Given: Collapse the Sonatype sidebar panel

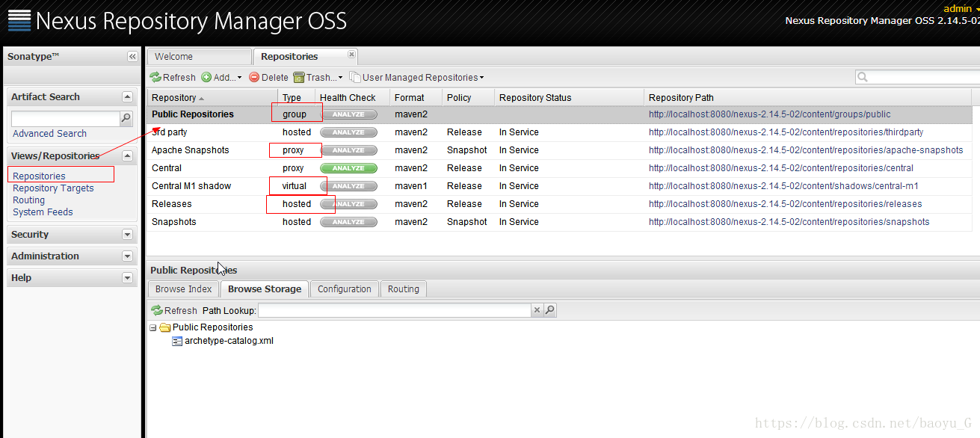Looking at the screenshot, I should pos(132,57).
